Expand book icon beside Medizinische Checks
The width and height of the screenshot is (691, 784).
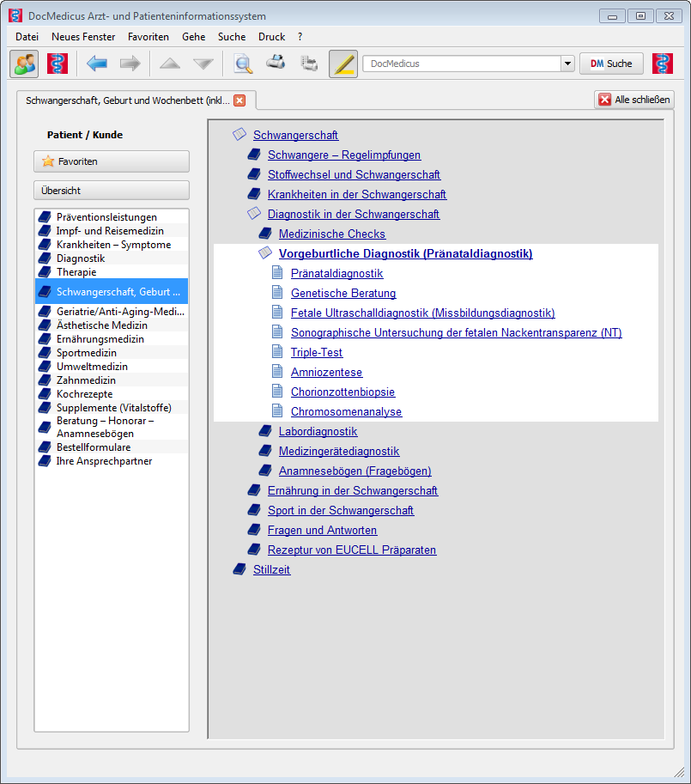click(265, 234)
